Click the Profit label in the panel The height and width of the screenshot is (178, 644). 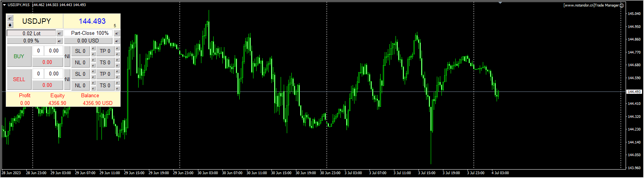point(25,95)
